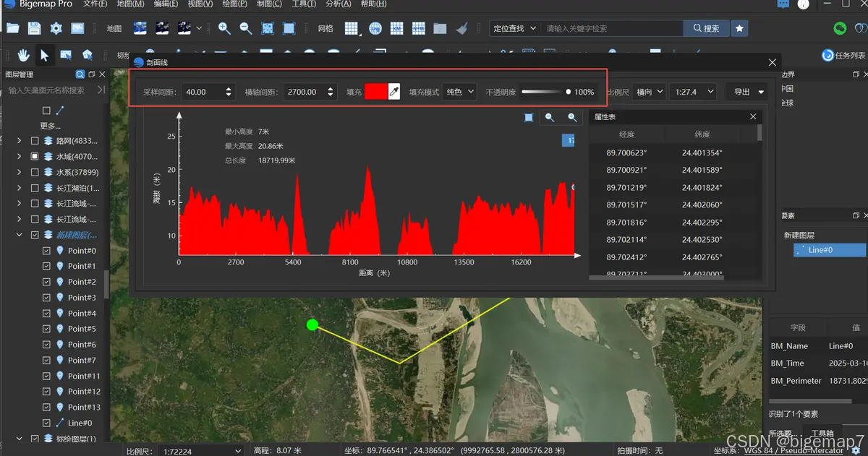Click the 采样间距 40.00 input field
This screenshot has width=868, height=456.
point(208,92)
